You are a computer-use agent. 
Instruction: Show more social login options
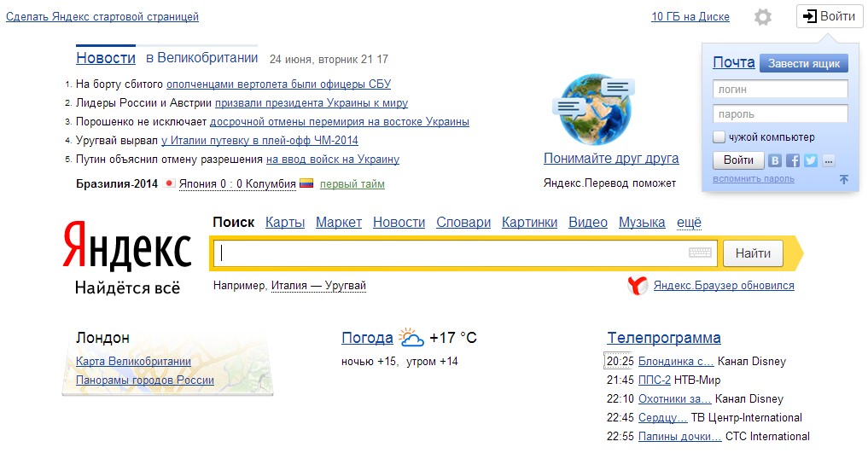point(828,160)
